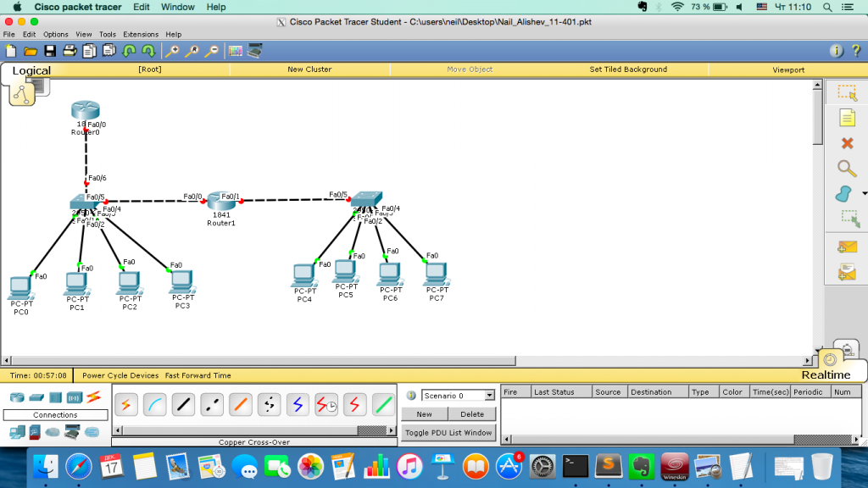The image size is (868, 488).
Task: Open the drawing palette toolbar icon
Action: point(235,51)
